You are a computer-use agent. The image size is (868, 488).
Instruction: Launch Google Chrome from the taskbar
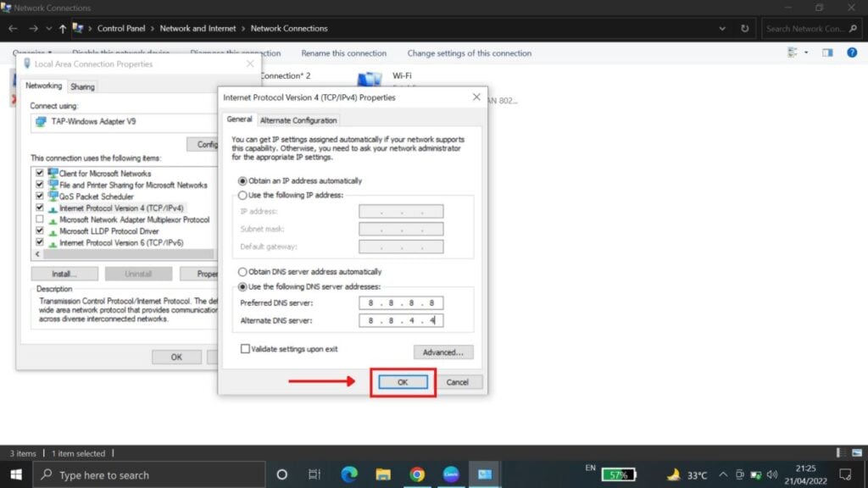(417, 474)
